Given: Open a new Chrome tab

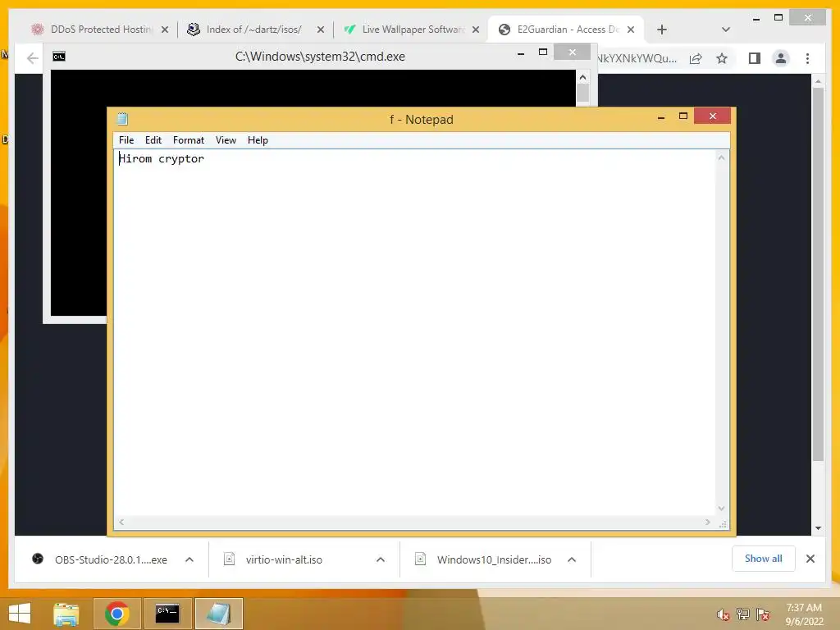Looking at the screenshot, I should [x=662, y=30].
